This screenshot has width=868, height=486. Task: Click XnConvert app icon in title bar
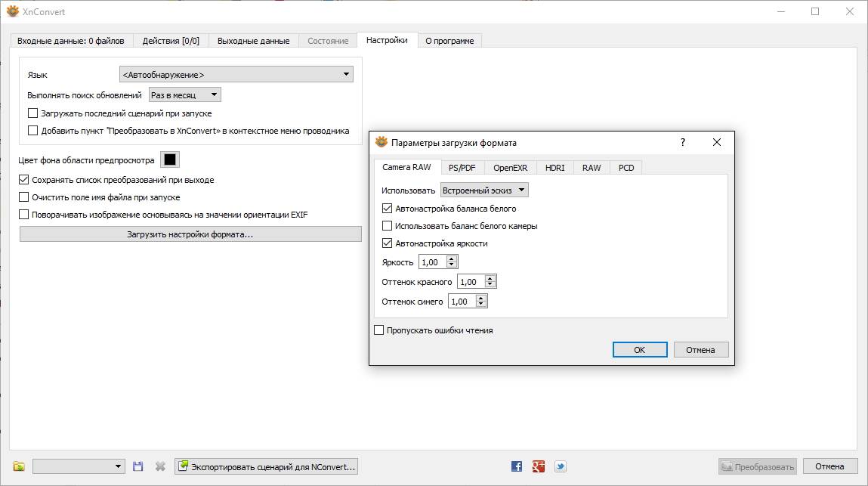[x=12, y=11]
